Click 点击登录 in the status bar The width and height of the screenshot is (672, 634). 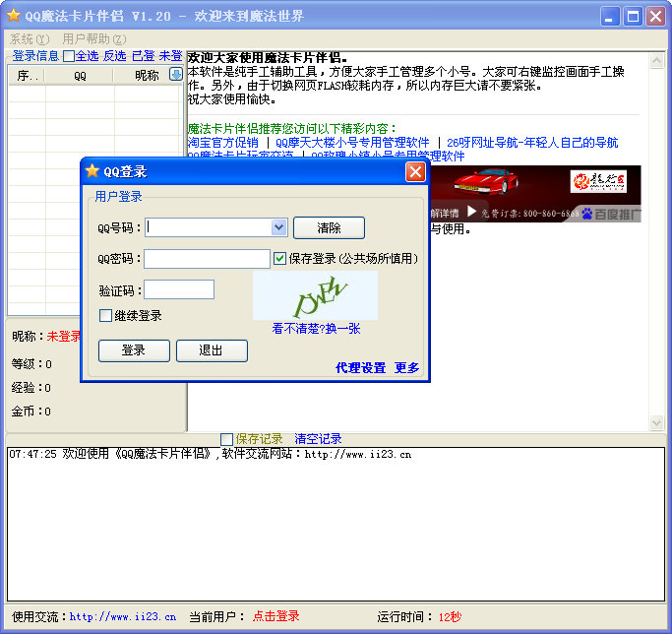276,616
